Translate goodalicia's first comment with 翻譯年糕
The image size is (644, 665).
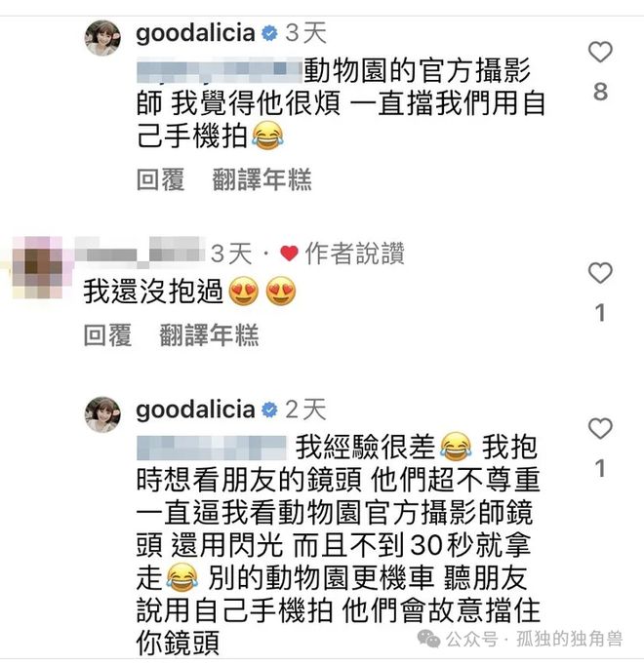pyautogui.click(x=262, y=179)
